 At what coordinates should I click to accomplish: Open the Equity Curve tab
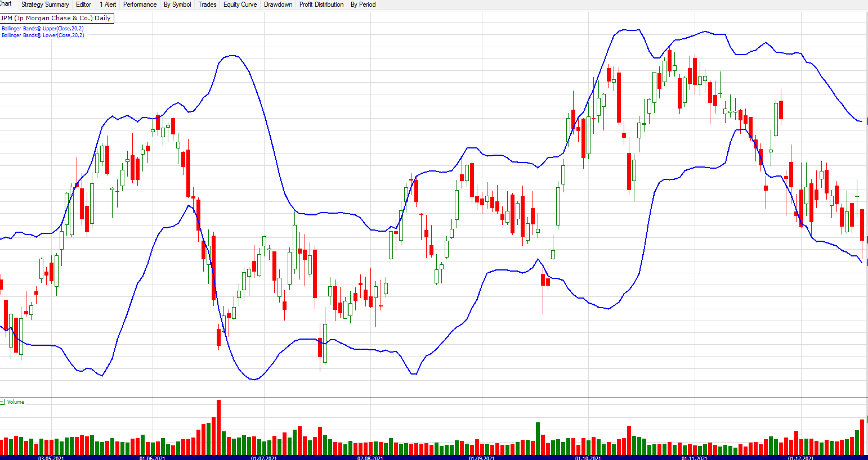pos(240,4)
